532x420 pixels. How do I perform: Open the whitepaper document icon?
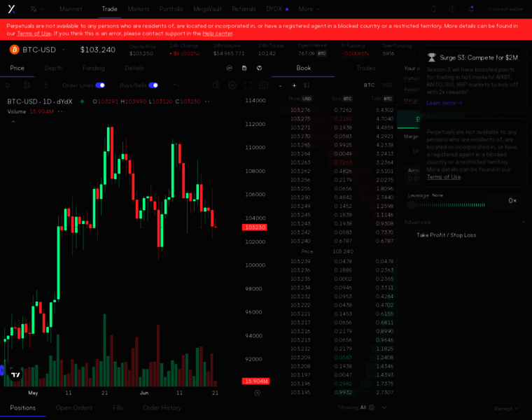coord(244,68)
